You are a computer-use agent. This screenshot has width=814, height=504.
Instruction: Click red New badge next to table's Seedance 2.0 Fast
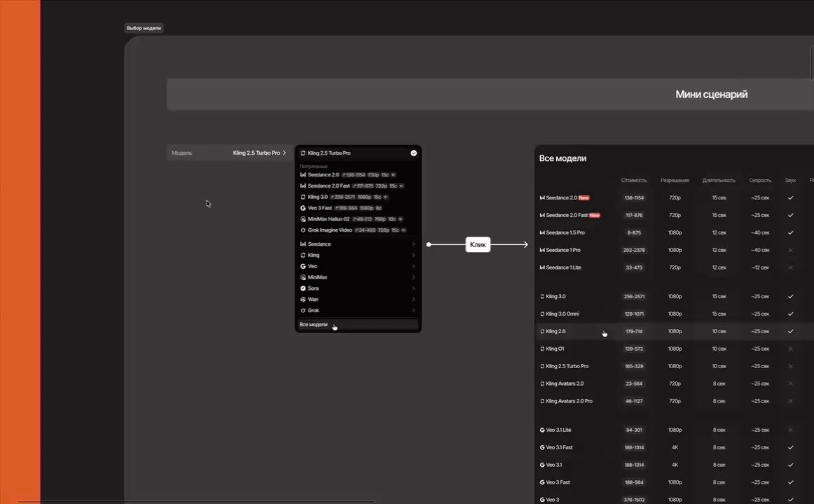[595, 215]
